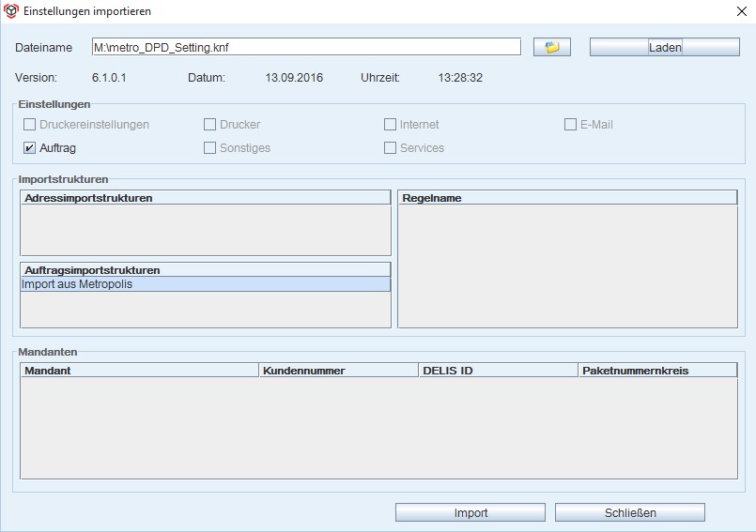The image size is (756, 532).
Task: Click the Mandant column header
Action: pos(139,371)
